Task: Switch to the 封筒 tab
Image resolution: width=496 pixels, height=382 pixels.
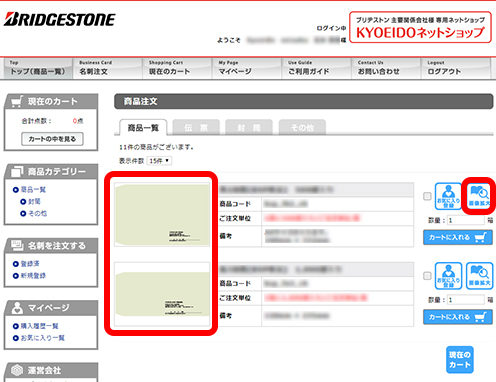Action: coord(249,127)
